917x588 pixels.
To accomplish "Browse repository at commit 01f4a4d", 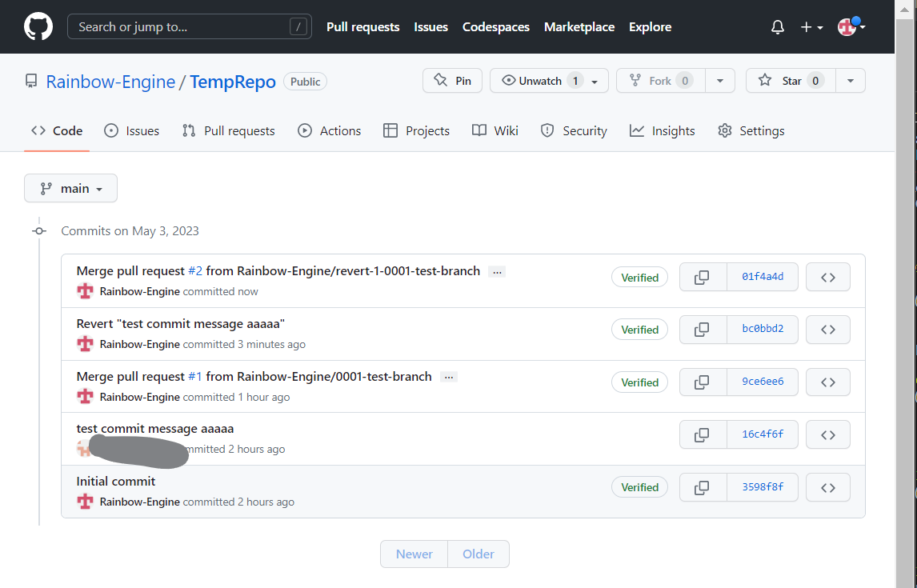I will click(828, 277).
